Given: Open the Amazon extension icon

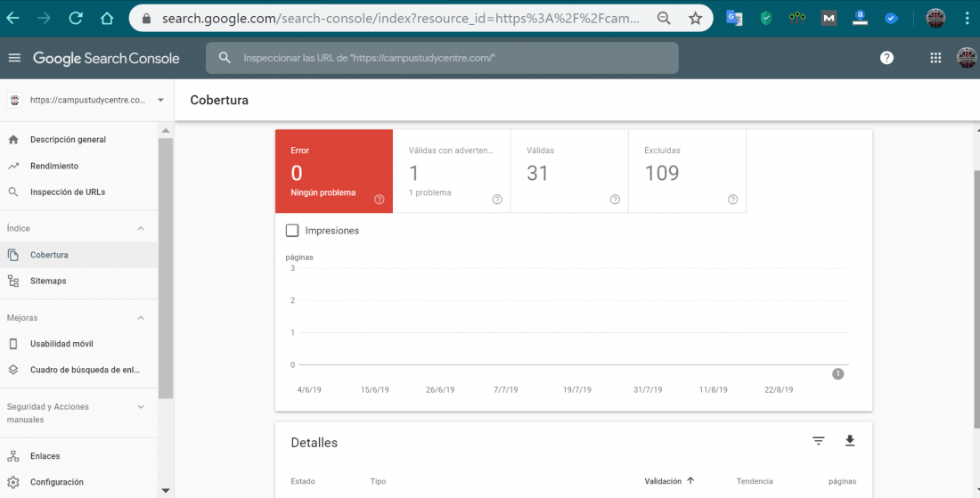Looking at the screenshot, I should [860, 18].
